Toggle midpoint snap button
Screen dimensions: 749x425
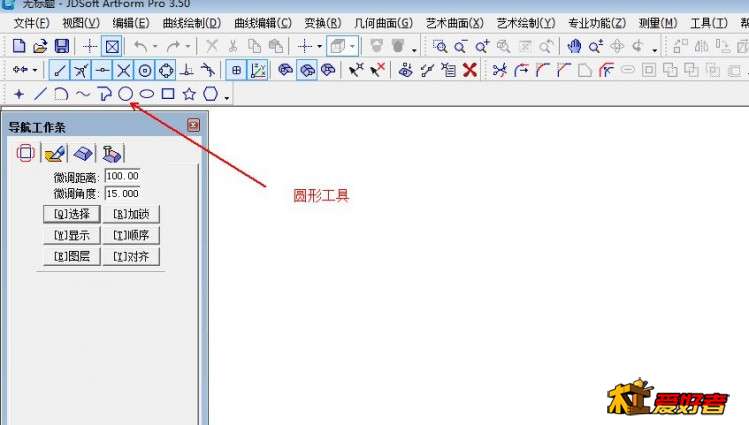[x=102, y=71]
